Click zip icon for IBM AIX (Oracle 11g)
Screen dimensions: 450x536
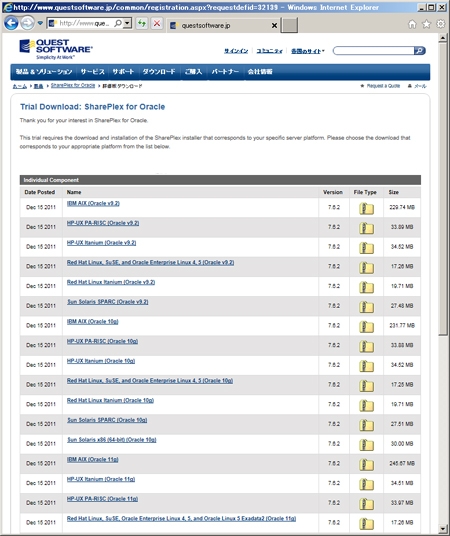point(366,464)
